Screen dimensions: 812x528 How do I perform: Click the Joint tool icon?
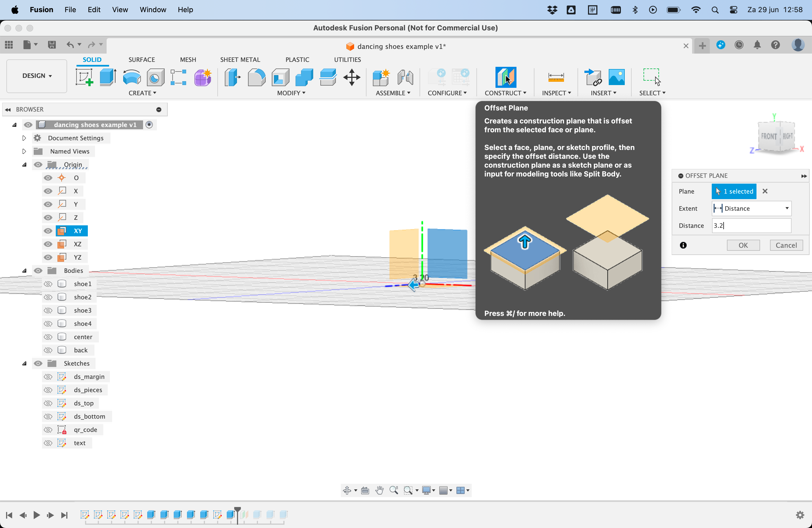pyautogui.click(x=405, y=77)
